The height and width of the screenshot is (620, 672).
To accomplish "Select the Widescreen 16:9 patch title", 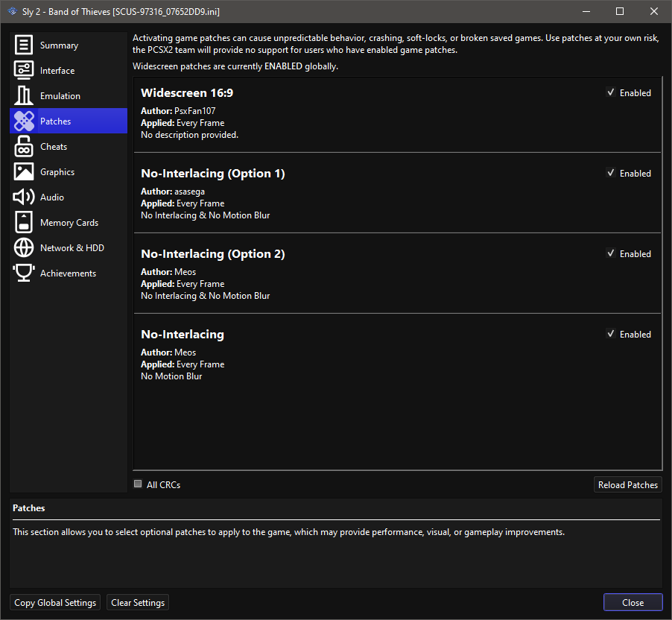I will (187, 92).
